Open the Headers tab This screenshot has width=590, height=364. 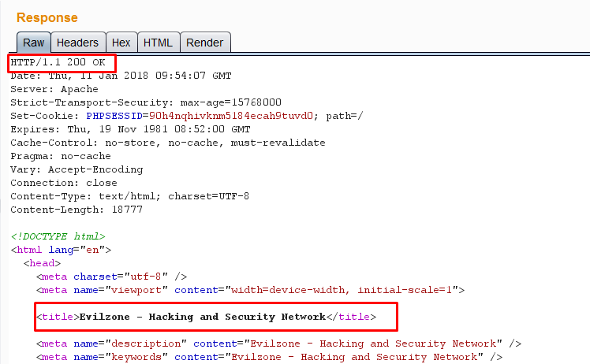tap(78, 43)
